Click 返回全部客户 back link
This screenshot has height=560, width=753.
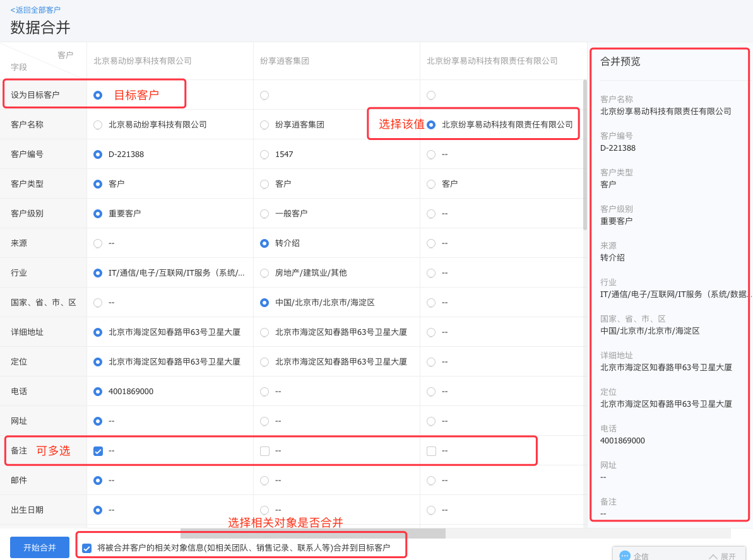click(x=35, y=10)
